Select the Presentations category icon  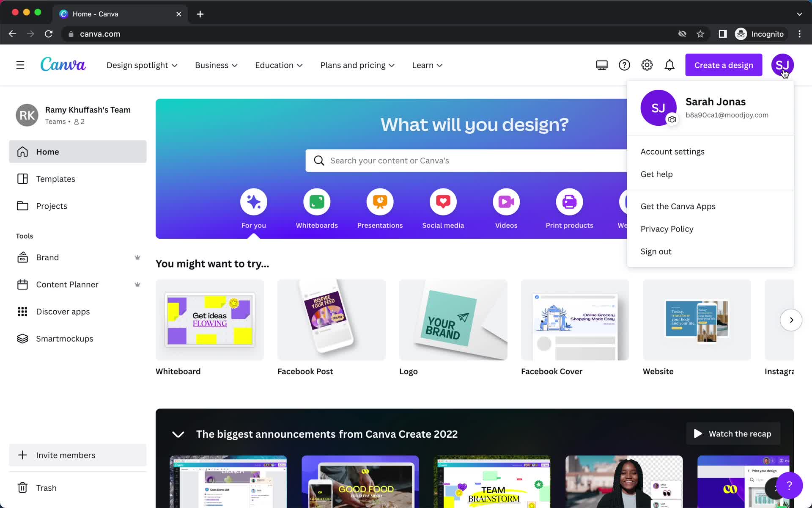pos(380,202)
